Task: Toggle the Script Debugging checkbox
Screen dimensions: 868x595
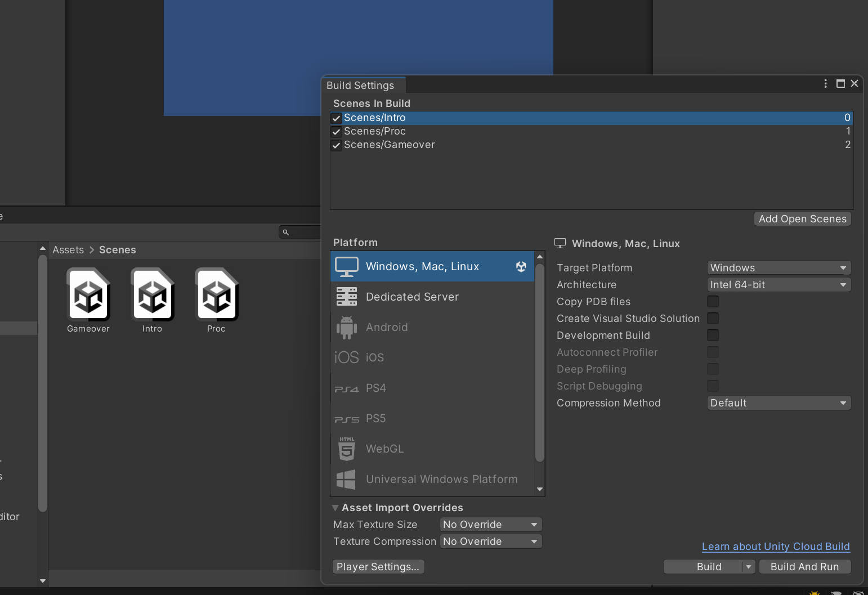Action: pyautogui.click(x=713, y=386)
